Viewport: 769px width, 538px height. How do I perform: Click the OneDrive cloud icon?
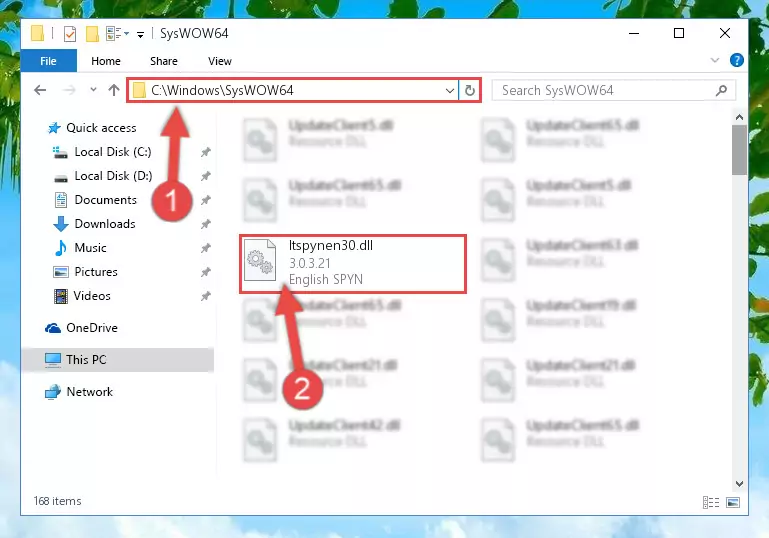52,328
